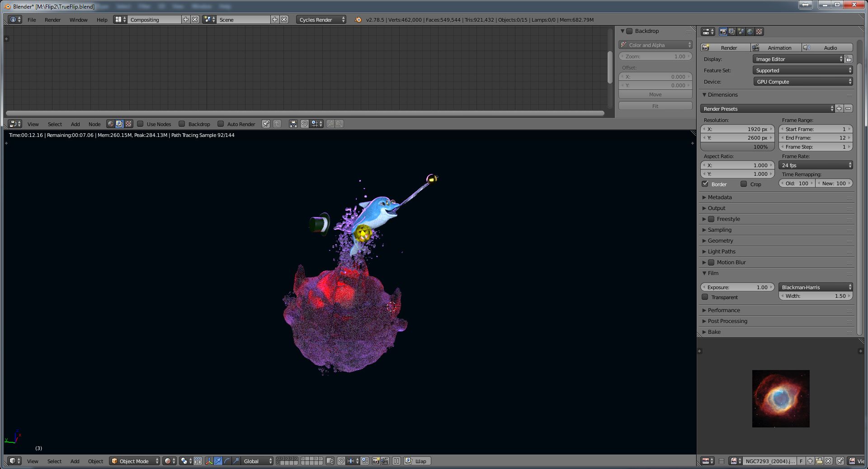
Task: Open the Node menu in node editor
Action: click(94, 124)
